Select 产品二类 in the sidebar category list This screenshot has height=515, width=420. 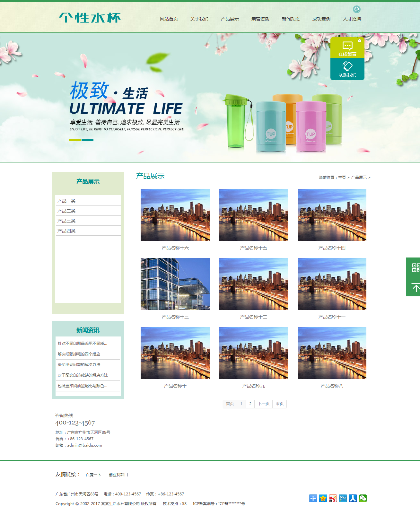(x=66, y=211)
